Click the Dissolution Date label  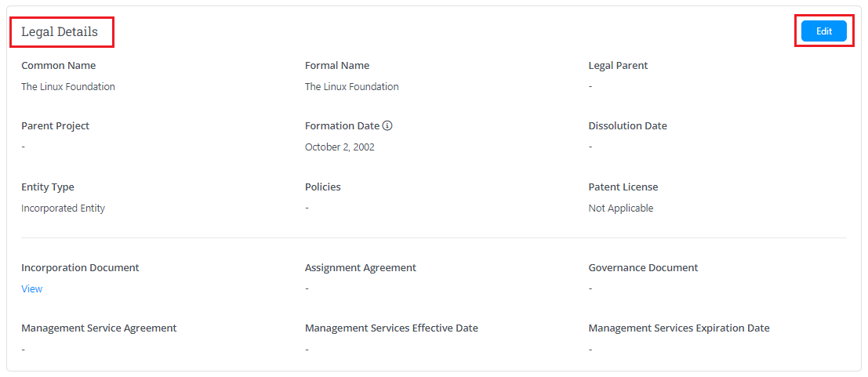(x=627, y=126)
